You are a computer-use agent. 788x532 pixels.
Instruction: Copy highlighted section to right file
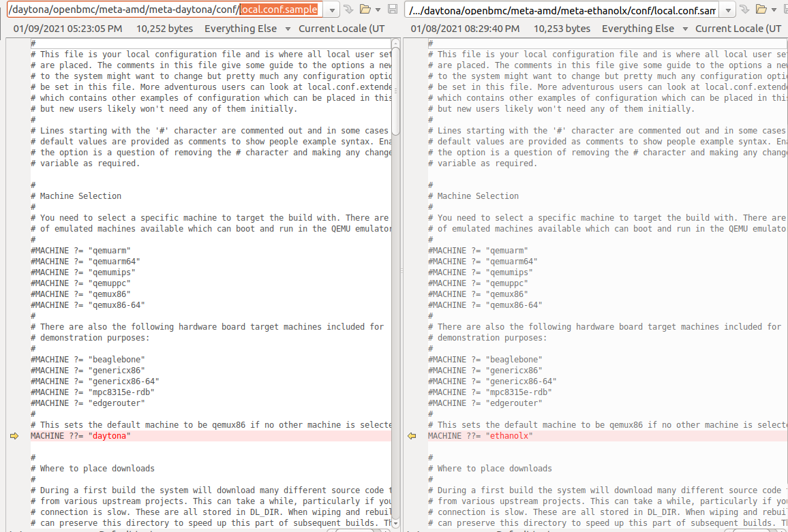(14, 435)
